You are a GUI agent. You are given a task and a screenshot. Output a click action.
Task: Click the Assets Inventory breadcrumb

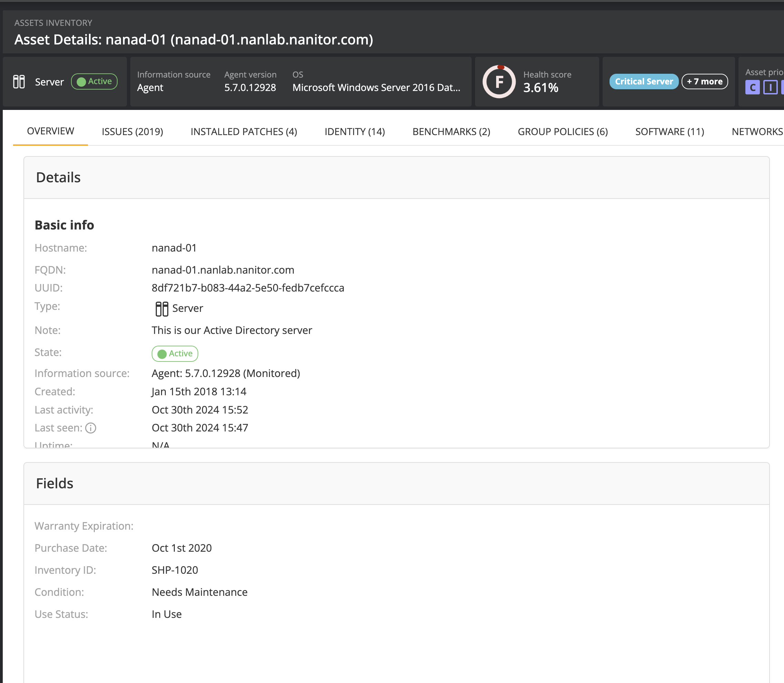(53, 23)
